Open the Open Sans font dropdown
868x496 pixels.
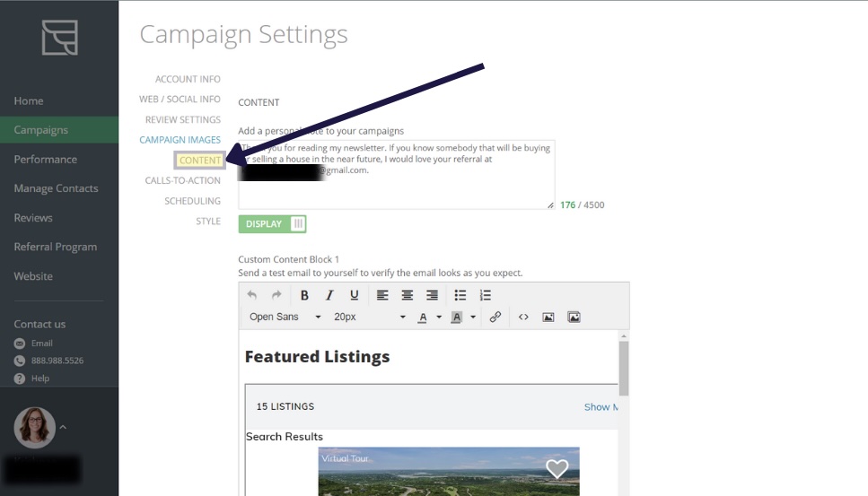[x=285, y=317]
